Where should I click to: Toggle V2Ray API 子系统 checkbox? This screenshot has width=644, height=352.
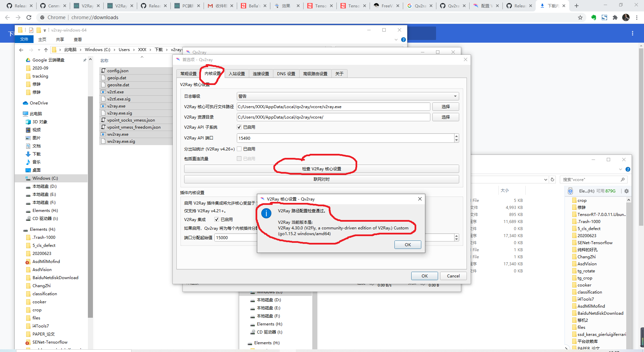point(239,127)
